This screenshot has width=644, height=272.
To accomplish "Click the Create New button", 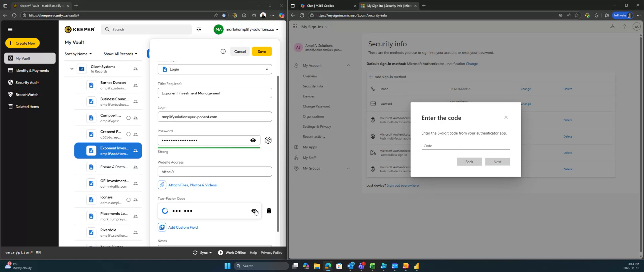I will point(22,43).
